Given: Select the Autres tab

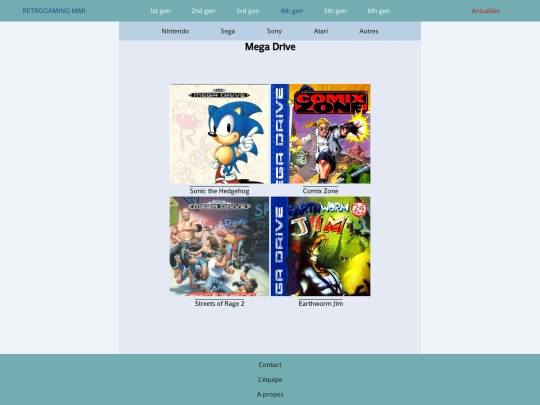Looking at the screenshot, I should [368, 31].
